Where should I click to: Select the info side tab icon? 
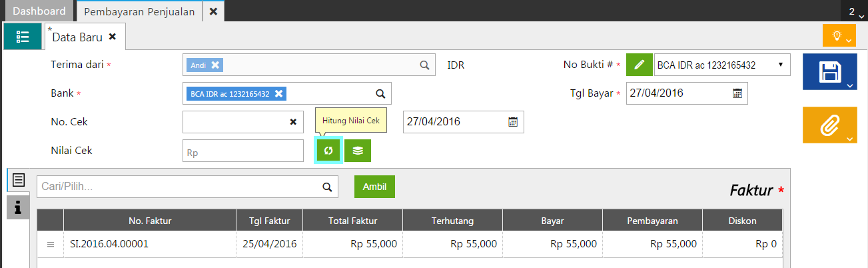click(18, 208)
